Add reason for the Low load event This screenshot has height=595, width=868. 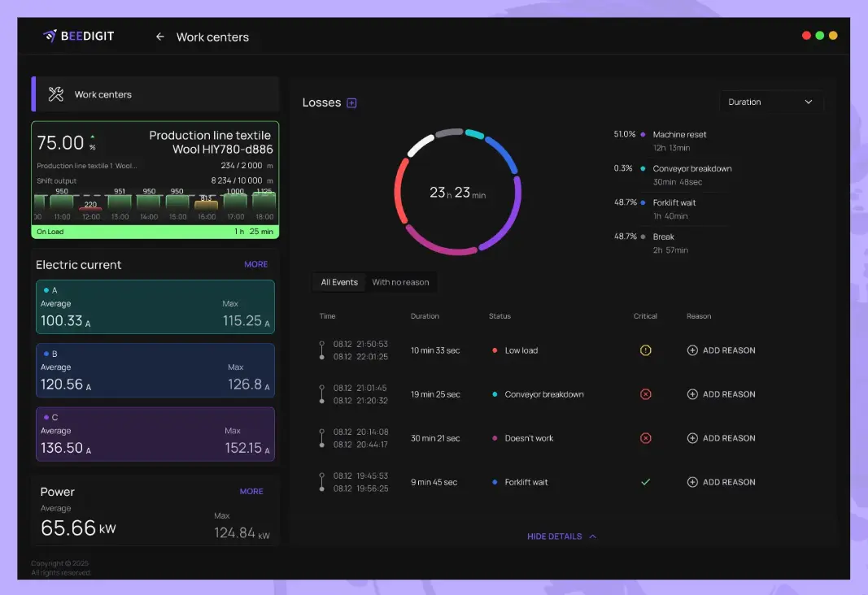(x=722, y=350)
